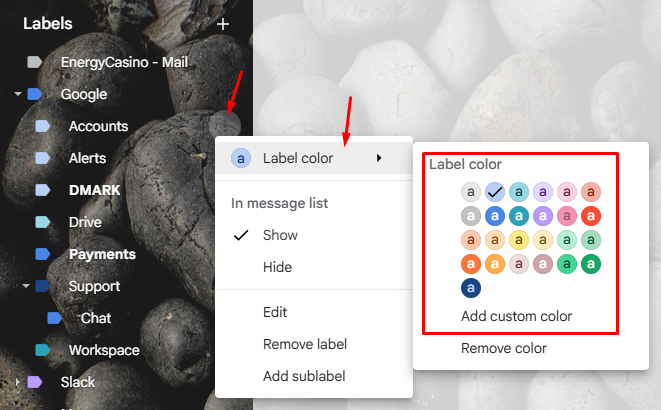Open the Accounts sublabel
Image resolution: width=661 pixels, height=410 pixels.
(98, 126)
